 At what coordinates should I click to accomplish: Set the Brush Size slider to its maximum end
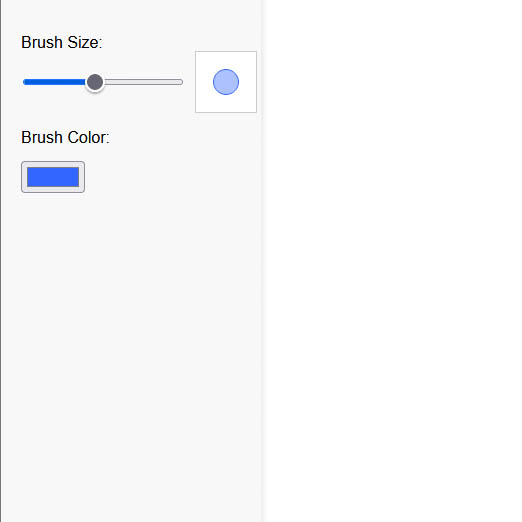pyautogui.click(x=181, y=82)
